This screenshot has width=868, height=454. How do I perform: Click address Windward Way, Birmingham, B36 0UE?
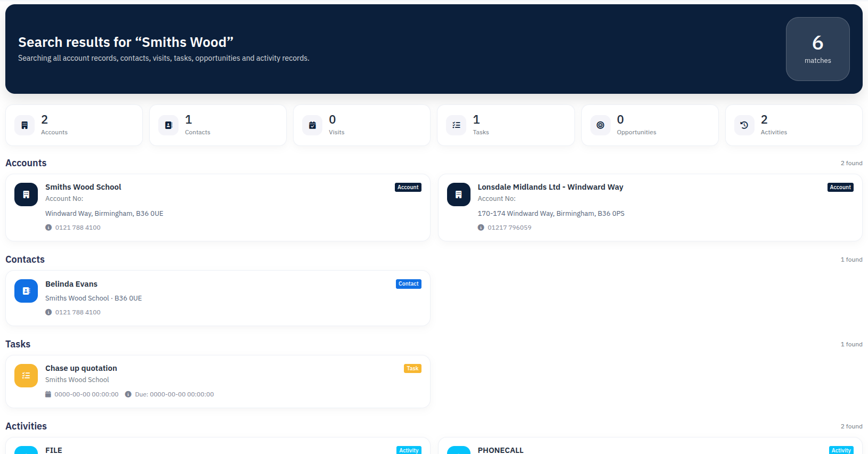click(x=104, y=214)
